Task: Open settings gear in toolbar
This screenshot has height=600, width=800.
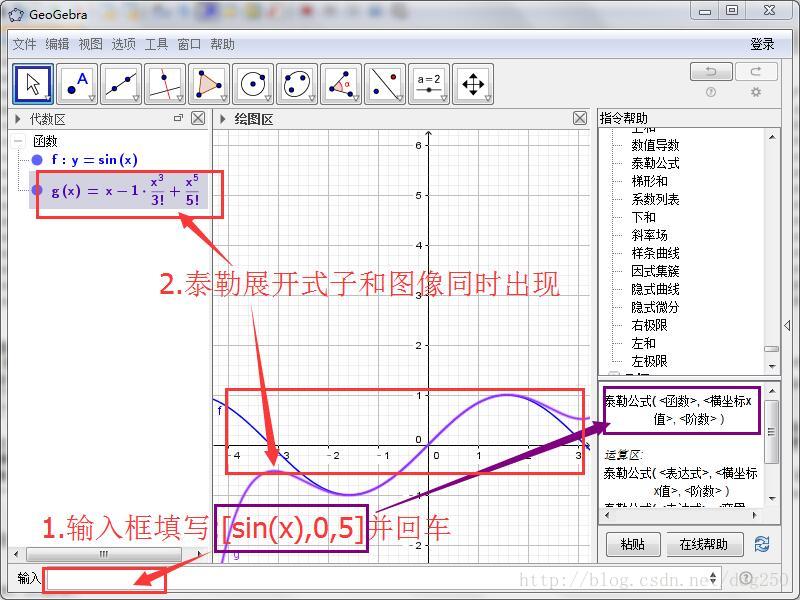Action: [756, 92]
